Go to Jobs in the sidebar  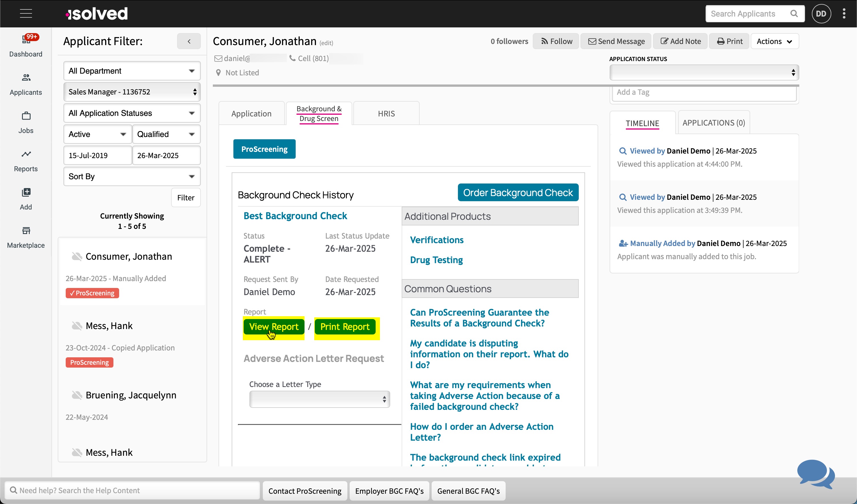coord(26,123)
